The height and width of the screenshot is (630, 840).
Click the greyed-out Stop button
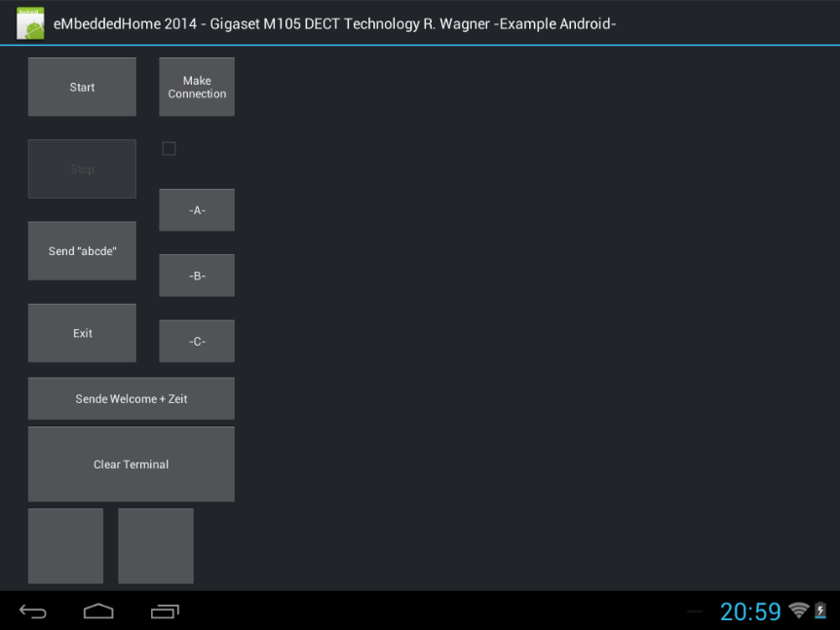82,169
